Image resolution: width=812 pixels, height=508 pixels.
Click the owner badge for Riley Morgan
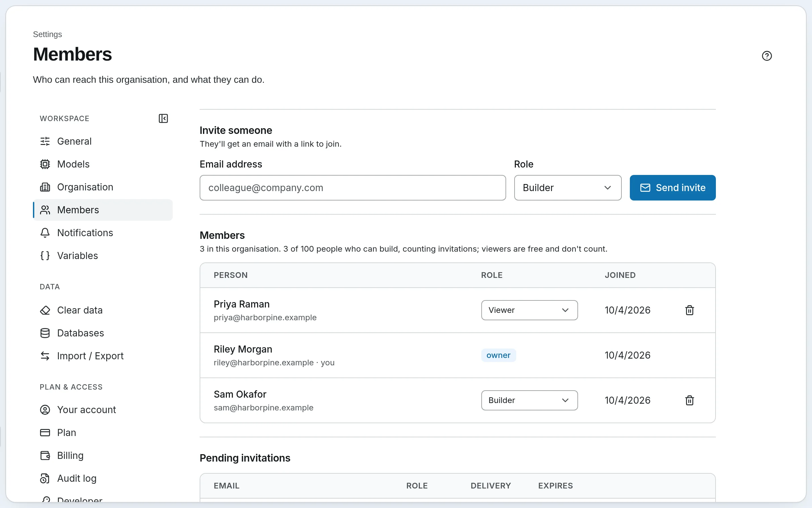[x=498, y=355]
